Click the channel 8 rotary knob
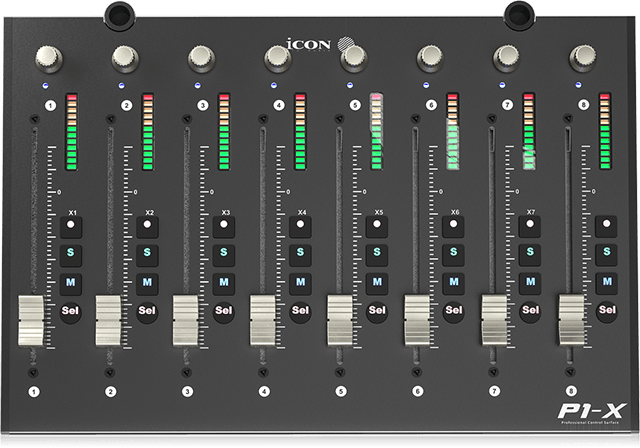This screenshot has width=640, height=448. (582, 58)
